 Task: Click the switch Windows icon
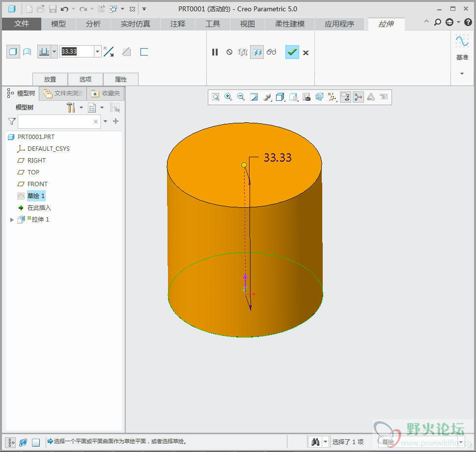[113, 9]
